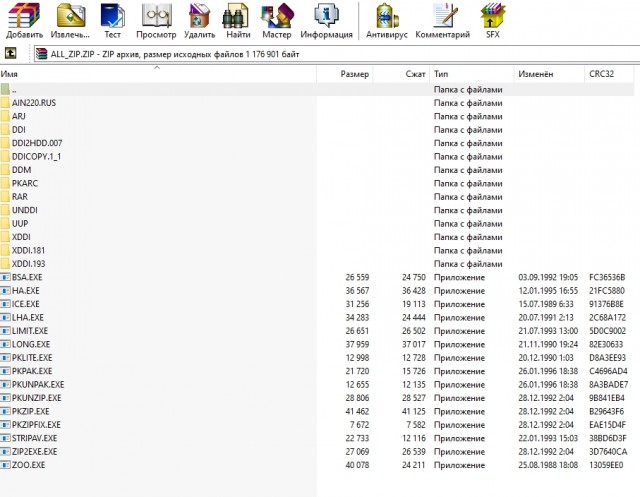Go up one level with arrow button

click(x=10, y=53)
